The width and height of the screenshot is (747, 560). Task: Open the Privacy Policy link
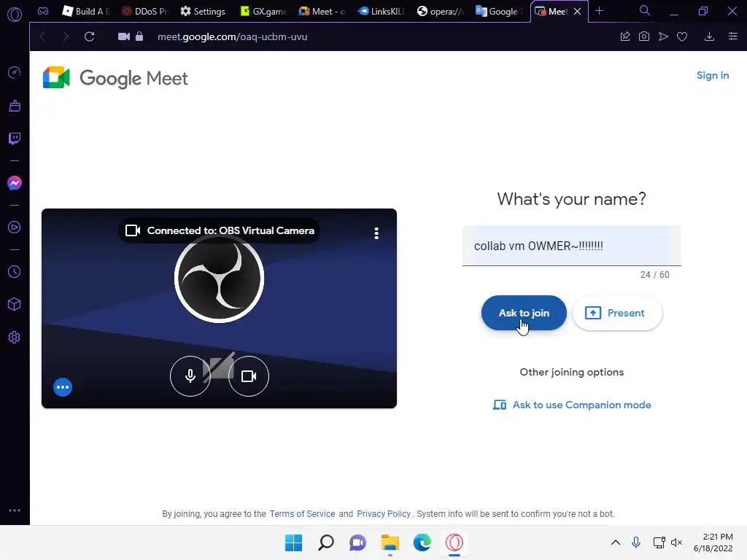tap(384, 514)
